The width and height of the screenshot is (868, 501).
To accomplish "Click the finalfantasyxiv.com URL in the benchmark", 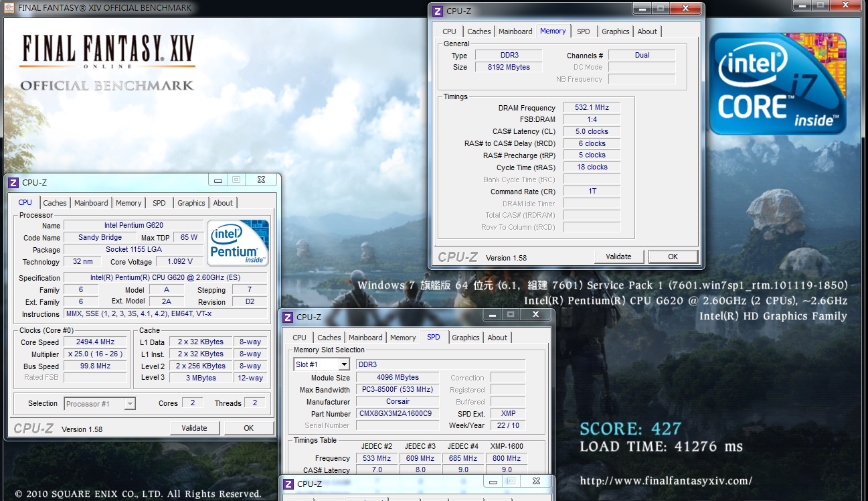I will click(x=666, y=481).
